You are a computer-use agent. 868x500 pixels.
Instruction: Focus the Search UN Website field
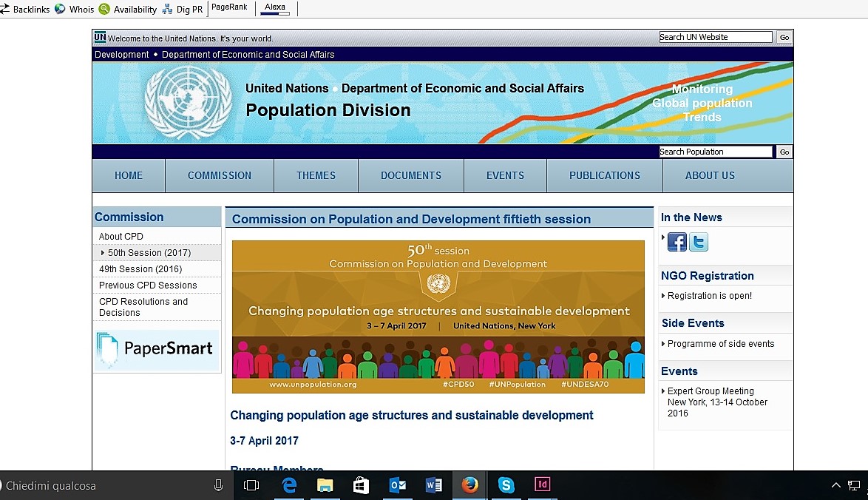tap(715, 37)
